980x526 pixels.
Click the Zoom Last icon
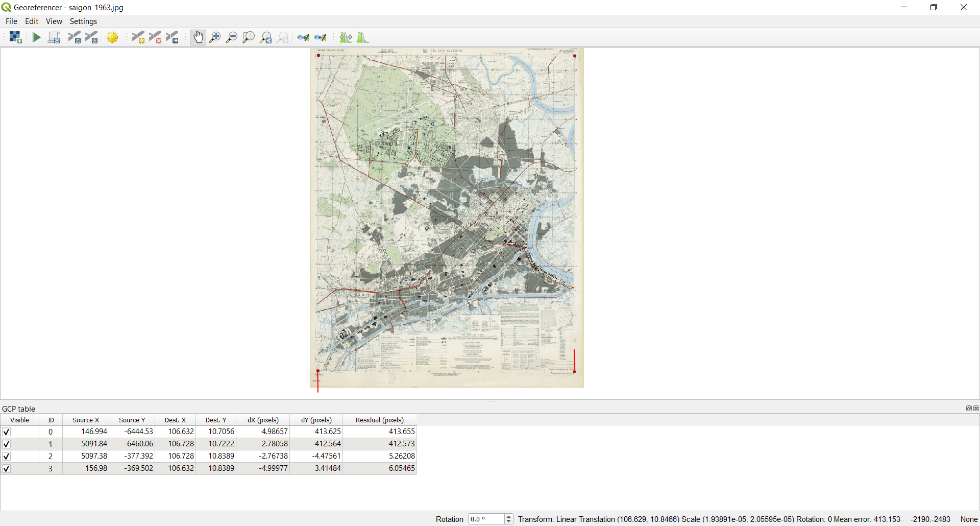coord(266,37)
